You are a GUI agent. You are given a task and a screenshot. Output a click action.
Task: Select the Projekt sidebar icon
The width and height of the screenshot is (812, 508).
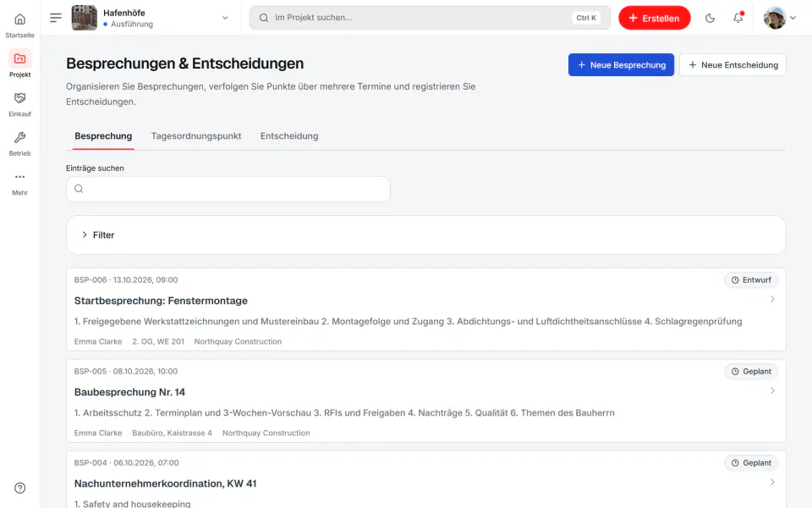pos(19,58)
